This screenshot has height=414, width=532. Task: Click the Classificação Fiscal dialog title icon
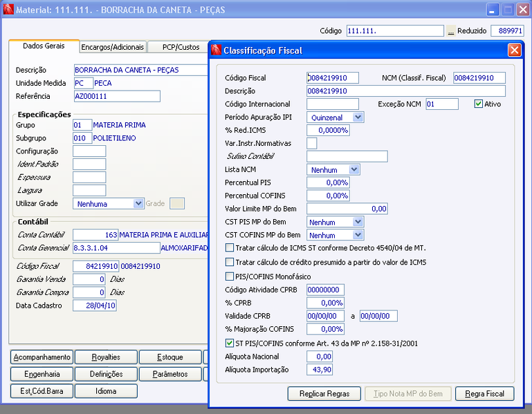coord(216,50)
